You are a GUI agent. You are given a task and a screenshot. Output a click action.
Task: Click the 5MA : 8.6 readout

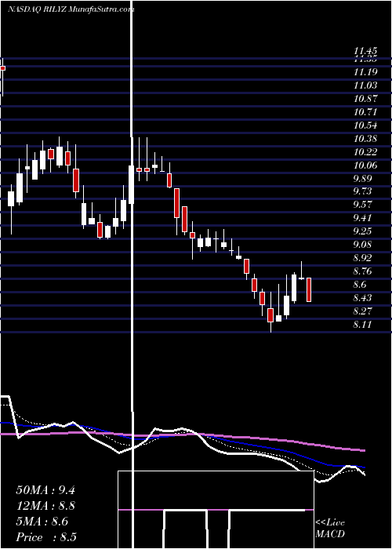coord(42,522)
